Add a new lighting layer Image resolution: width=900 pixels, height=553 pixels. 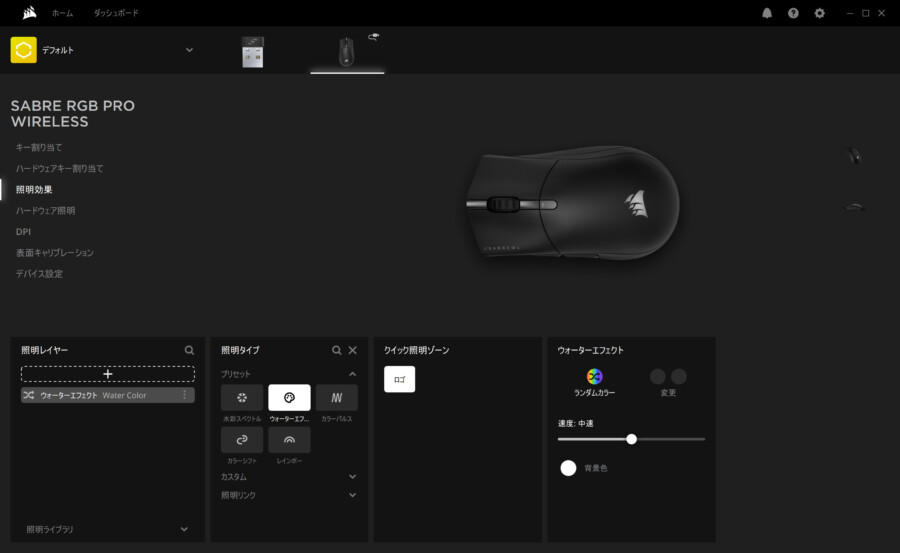[x=108, y=374]
